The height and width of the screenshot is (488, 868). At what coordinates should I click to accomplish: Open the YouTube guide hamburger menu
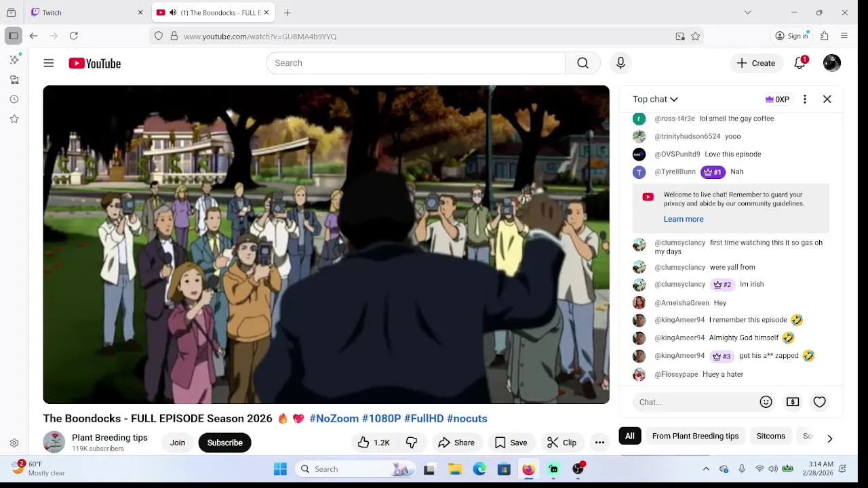coord(48,63)
